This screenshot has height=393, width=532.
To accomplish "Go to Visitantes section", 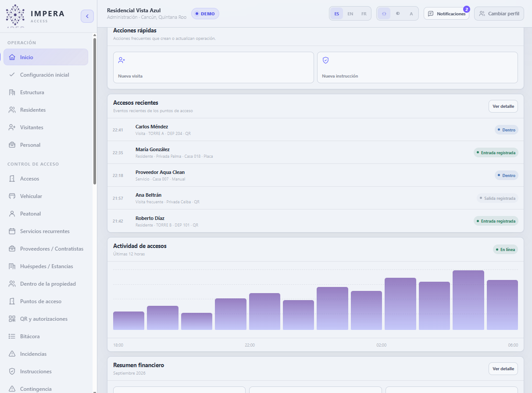I will pyautogui.click(x=46, y=127).
